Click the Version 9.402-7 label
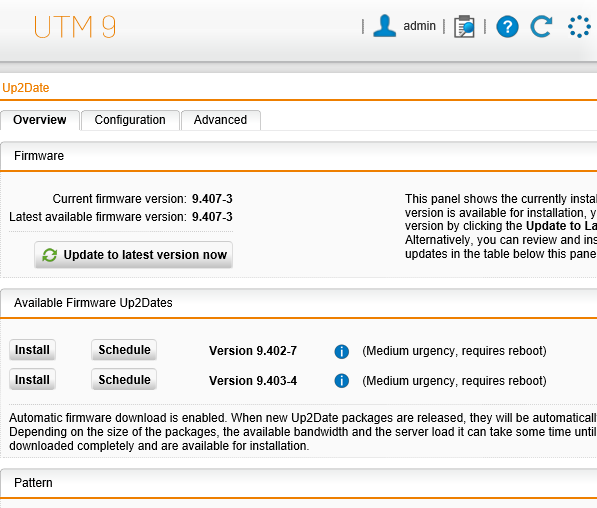 pos(253,351)
